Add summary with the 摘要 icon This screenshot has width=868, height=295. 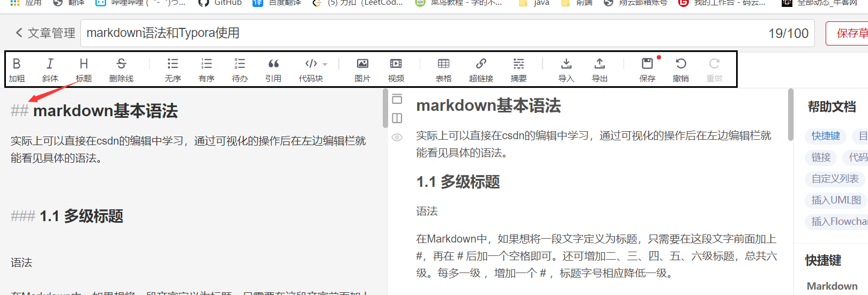click(x=518, y=70)
